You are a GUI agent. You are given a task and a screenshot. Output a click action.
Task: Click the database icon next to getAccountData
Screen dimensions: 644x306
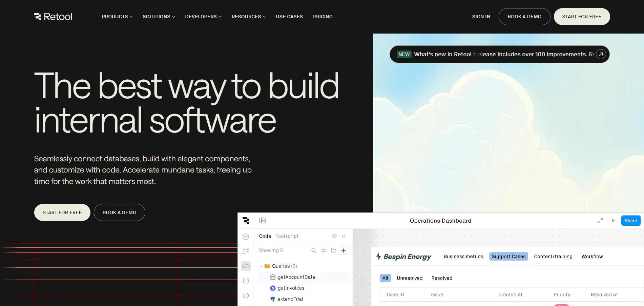coord(273,277)
